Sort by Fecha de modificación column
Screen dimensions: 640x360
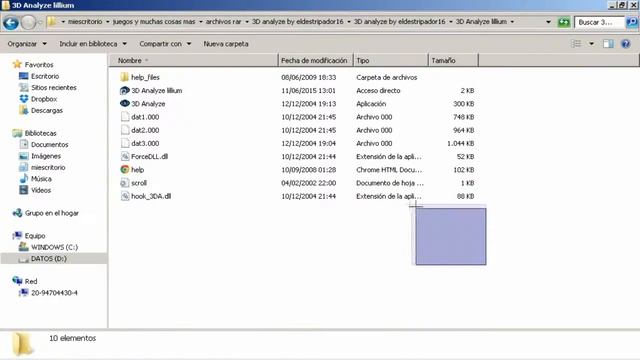tap(315, 60)
